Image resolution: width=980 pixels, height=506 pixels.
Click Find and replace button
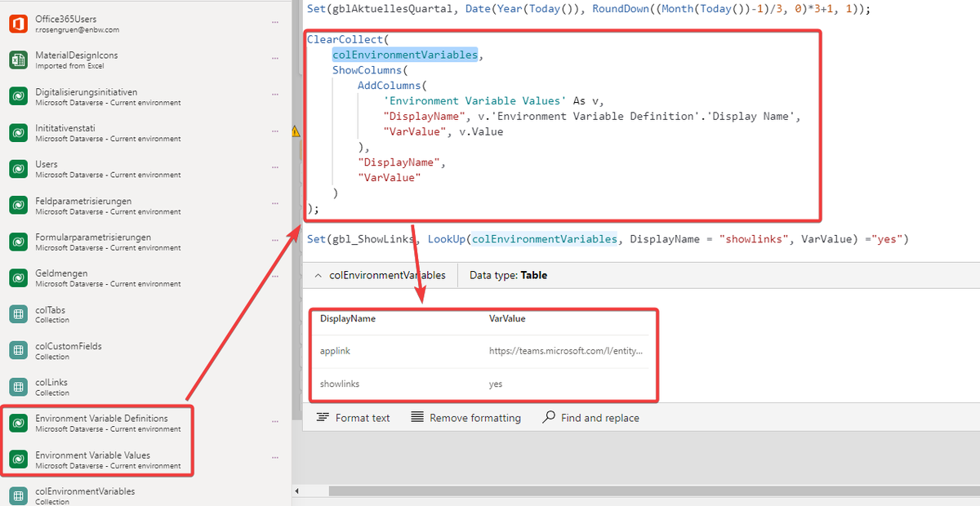tap(591, 417)
